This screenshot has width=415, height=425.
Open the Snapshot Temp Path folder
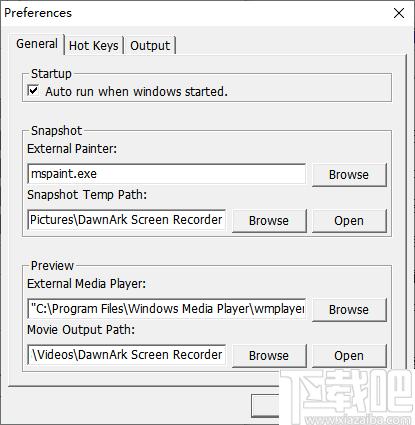(x=349, y=220)
